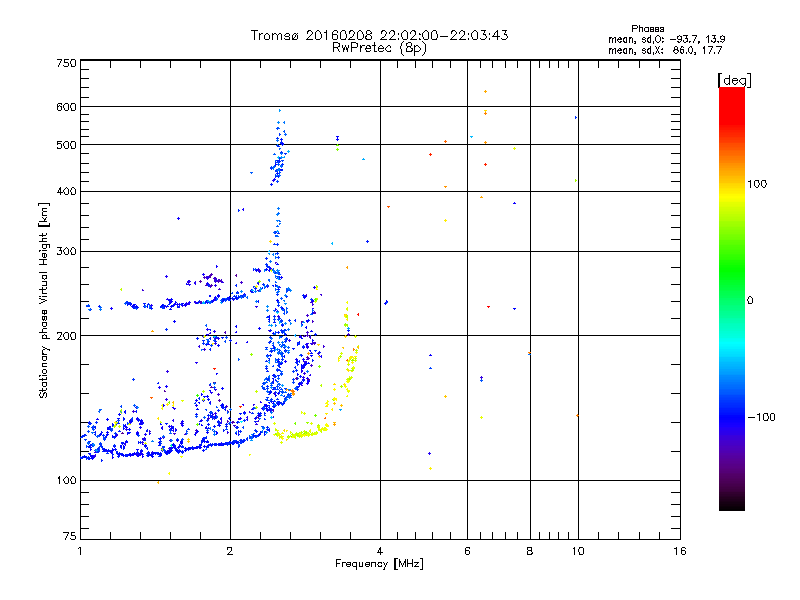
Task: Click the y-axis tick label '300'
Action: [x=67, y=252]
